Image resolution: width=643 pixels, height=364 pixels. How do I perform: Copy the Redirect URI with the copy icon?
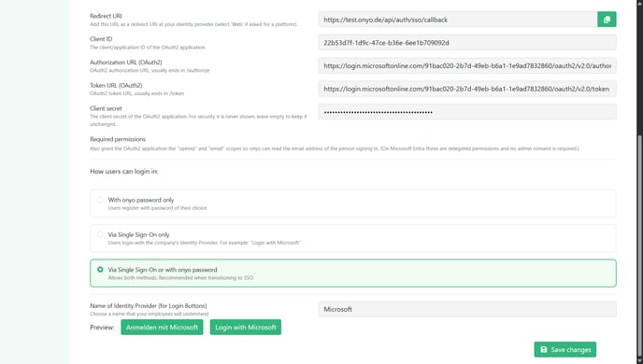pyautogui.click(x=607, y=20)
